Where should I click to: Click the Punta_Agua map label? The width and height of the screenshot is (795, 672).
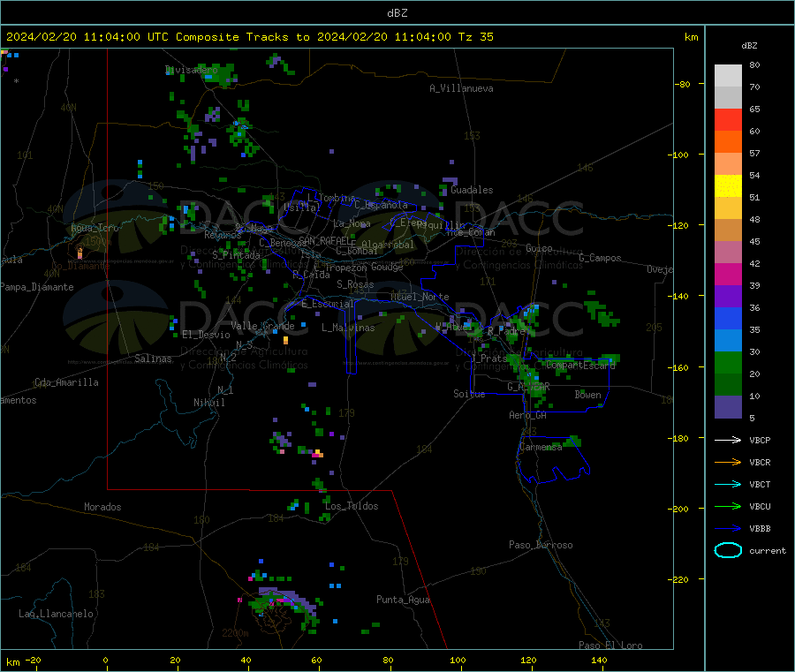click(x=403, y=600)
